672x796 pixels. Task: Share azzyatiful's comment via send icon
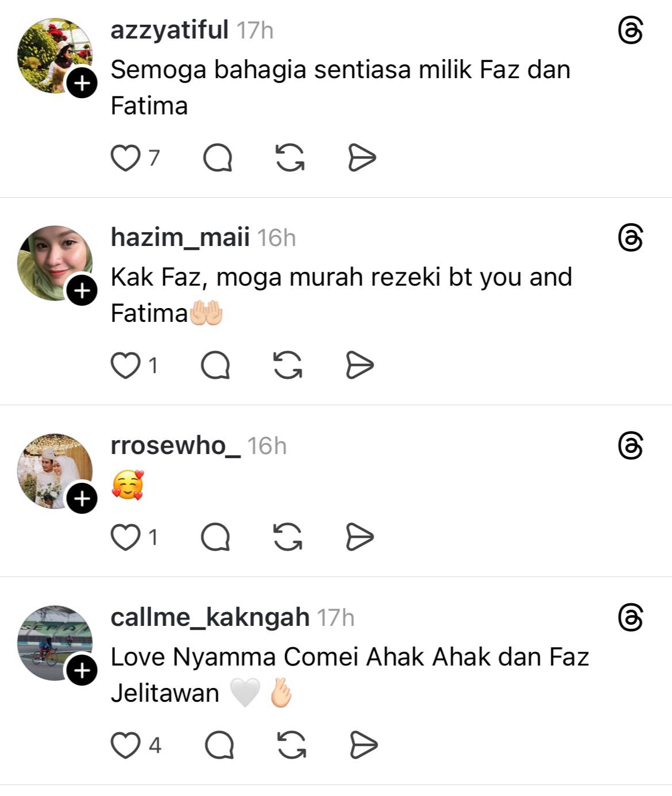tap(362, 158)
